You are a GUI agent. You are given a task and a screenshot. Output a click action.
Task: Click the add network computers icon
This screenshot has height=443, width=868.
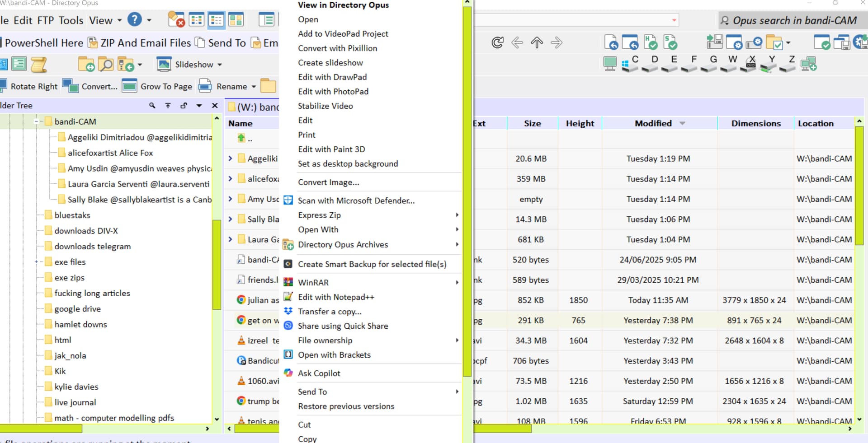point(808,64)
